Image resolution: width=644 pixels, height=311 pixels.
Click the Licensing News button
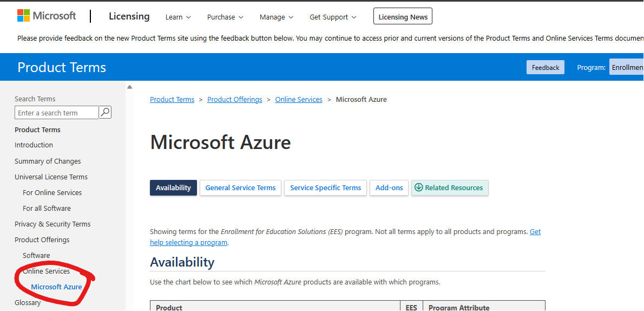403,16
